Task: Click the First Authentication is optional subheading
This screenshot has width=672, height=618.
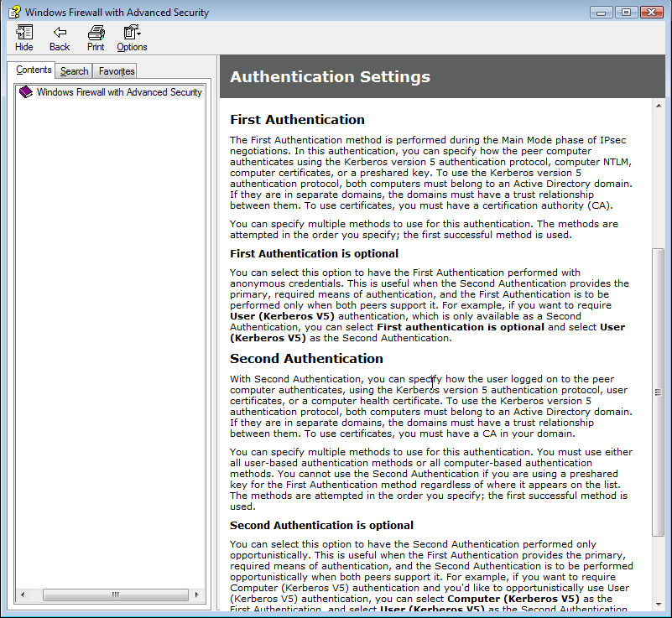Action: pyautogui.click(x=314, y=253)
